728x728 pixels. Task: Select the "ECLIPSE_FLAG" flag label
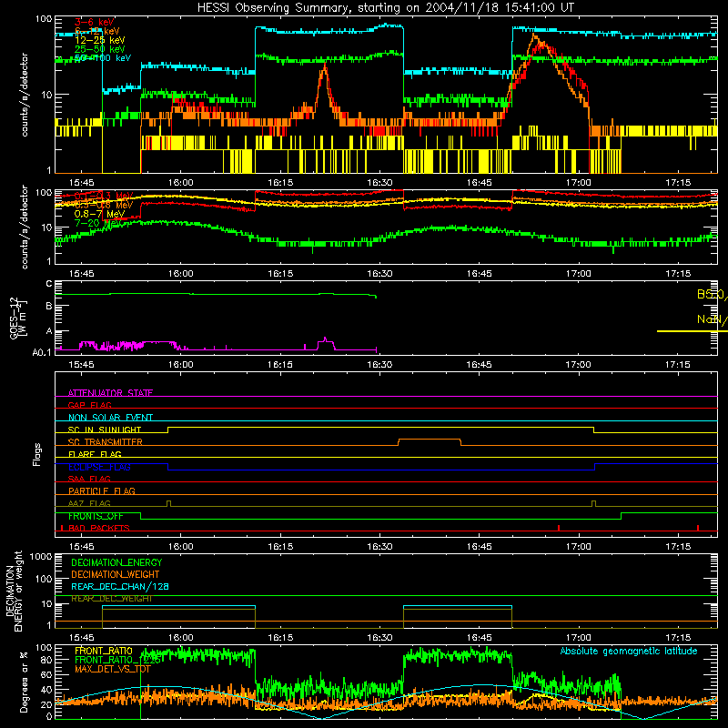(x=99, y=467)
